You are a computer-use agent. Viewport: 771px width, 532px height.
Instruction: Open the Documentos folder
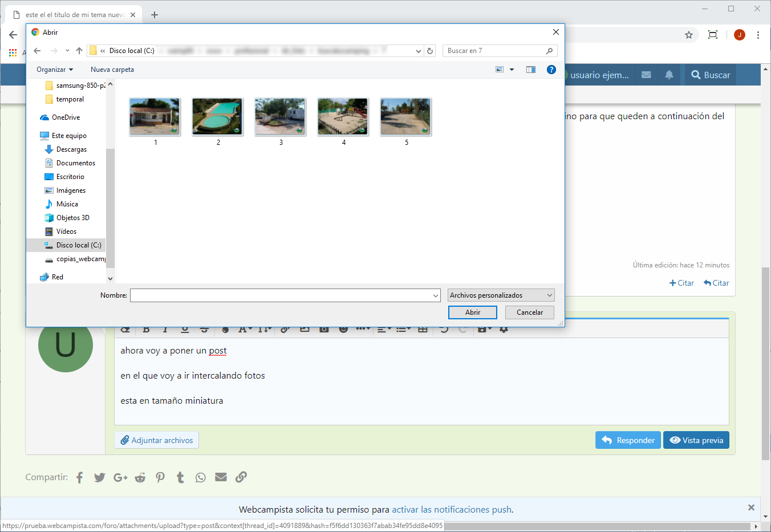tap(70, 163)
